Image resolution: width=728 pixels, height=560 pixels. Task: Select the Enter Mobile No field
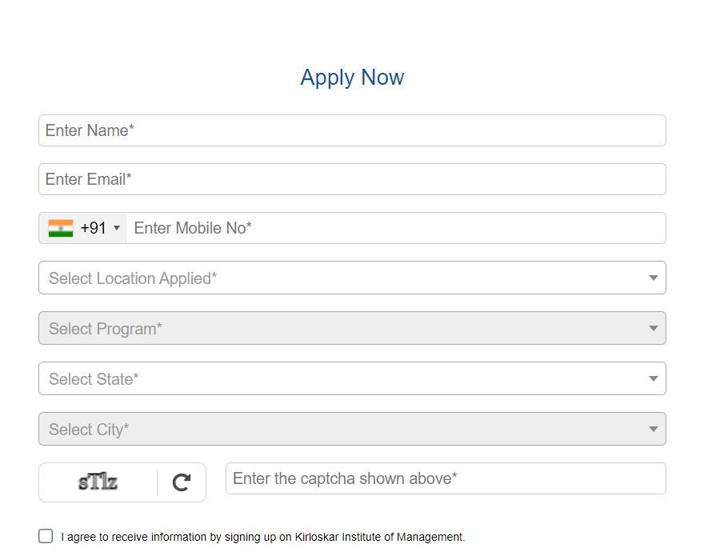pyautogui.click(x=396, y=228)
